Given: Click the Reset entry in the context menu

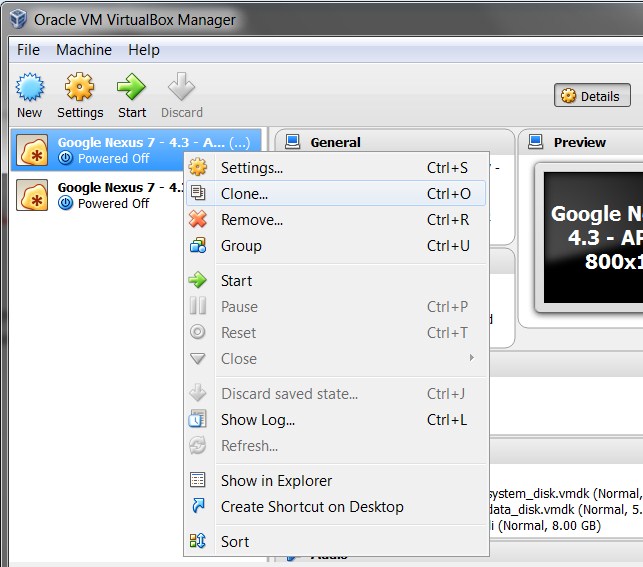Looking at the screenshot, I should pos(336,332).
